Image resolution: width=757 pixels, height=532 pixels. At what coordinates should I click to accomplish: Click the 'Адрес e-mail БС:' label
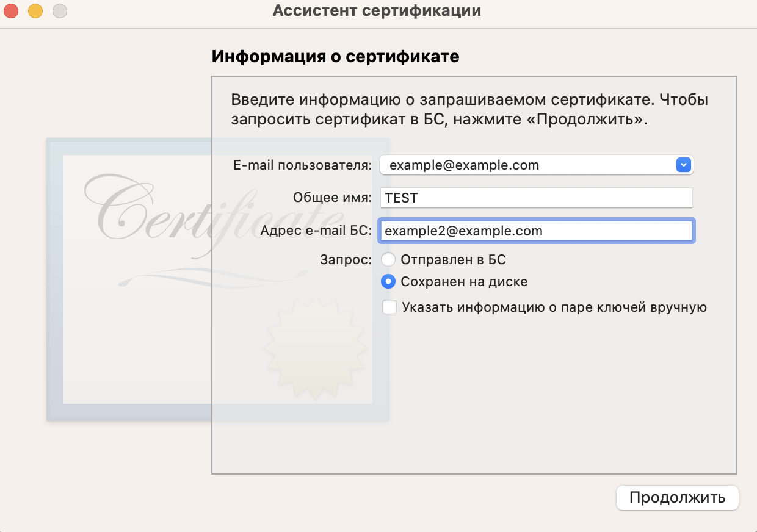pyautogui.click(x=316, y=231)
